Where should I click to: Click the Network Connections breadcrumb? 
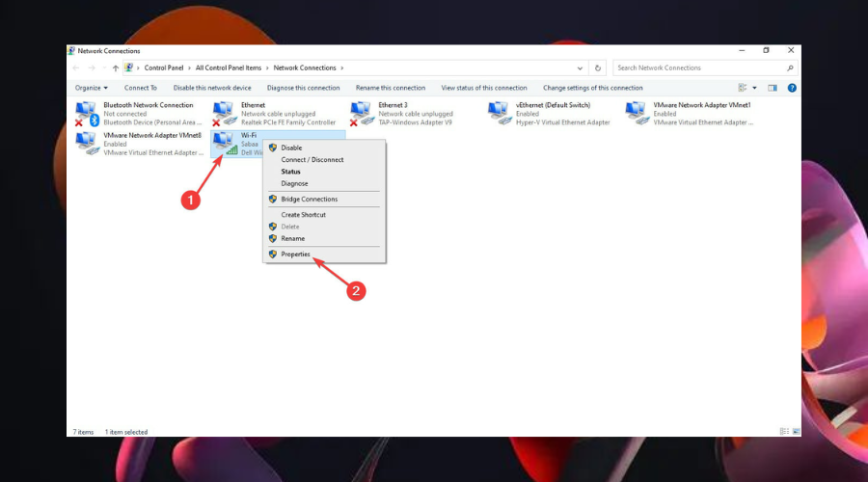[305, 68]
